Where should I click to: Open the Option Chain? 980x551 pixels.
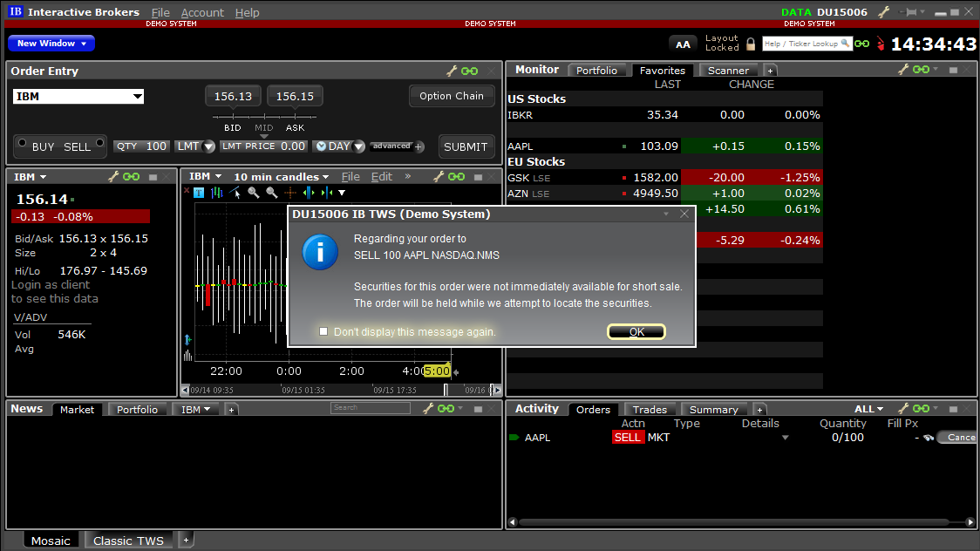coord(452,96)
